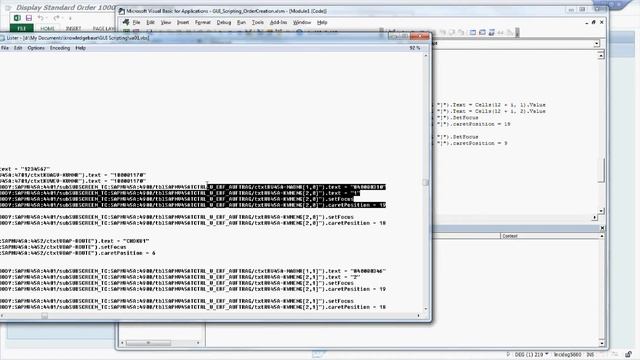The width and height of the screenshot is (640, 360).
Task: Open Insert menu in VBA editor
Action: (x=183, y=22)
